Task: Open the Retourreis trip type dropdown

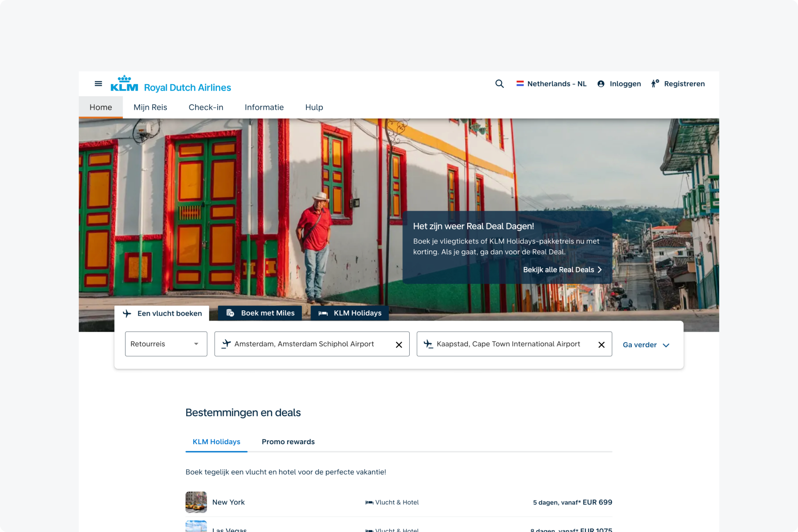Action: click(166, 344)
